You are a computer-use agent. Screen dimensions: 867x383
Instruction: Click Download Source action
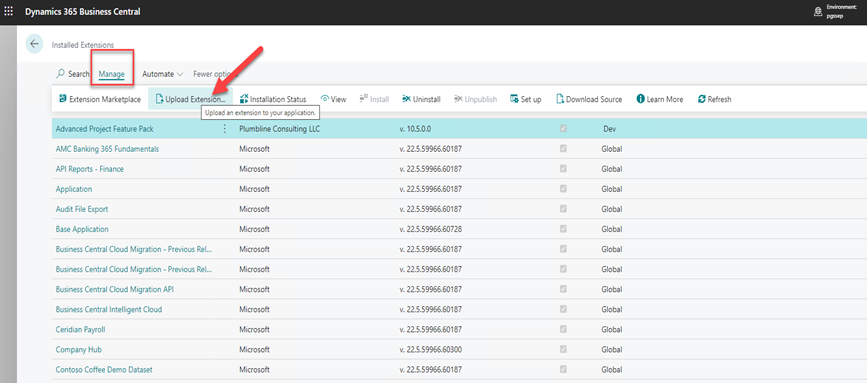[x=589, y=99]
